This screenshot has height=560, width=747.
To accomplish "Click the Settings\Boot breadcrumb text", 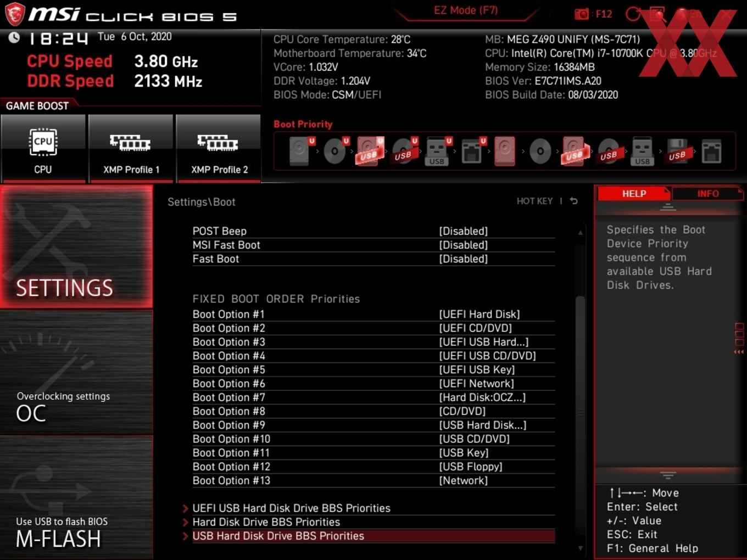I will pos(202,202).
